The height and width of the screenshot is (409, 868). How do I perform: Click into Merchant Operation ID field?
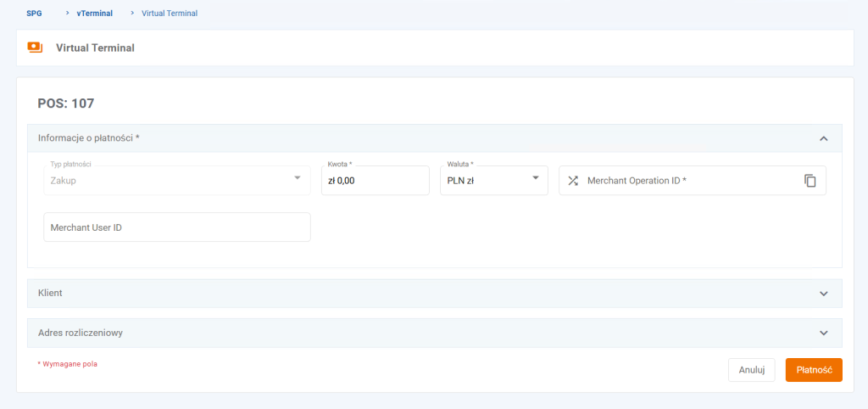click(x=687, y=181)
